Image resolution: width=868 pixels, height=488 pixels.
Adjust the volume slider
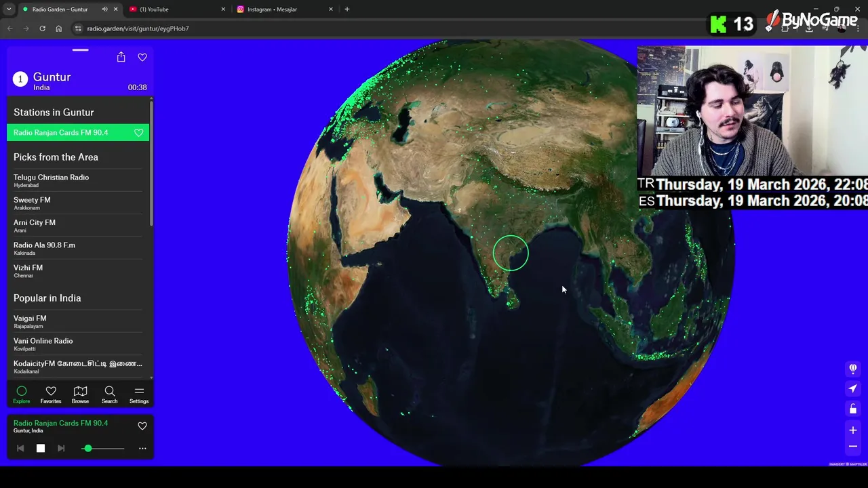point(103,448)
